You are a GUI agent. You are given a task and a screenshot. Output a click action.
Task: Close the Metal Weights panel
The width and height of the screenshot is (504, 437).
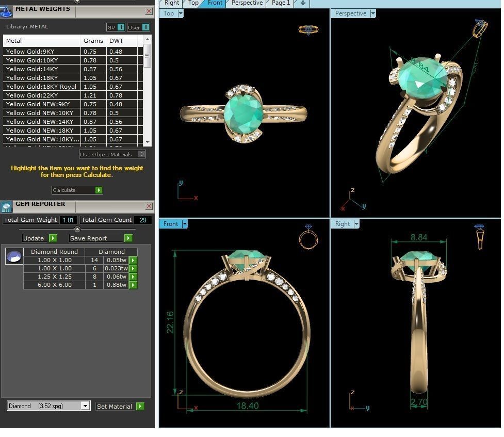pos(149,11)
